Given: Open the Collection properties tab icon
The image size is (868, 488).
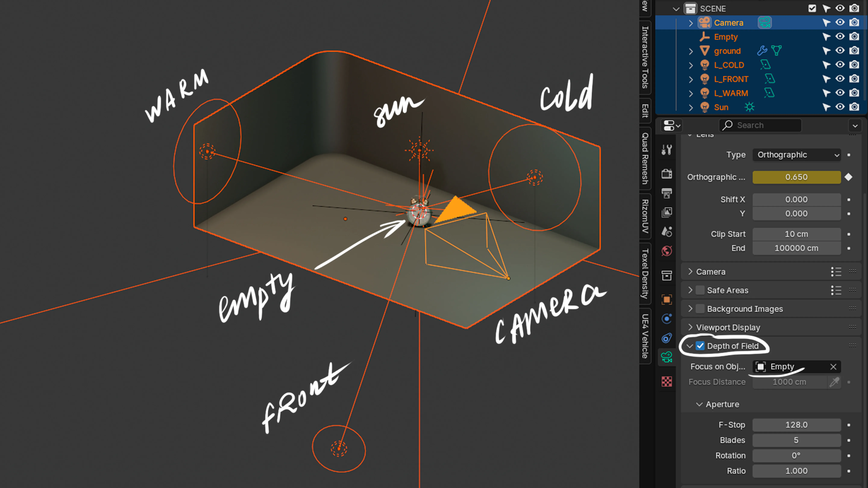Looking at the screenshot, I should pyautogui.click(x=667, y=275).
